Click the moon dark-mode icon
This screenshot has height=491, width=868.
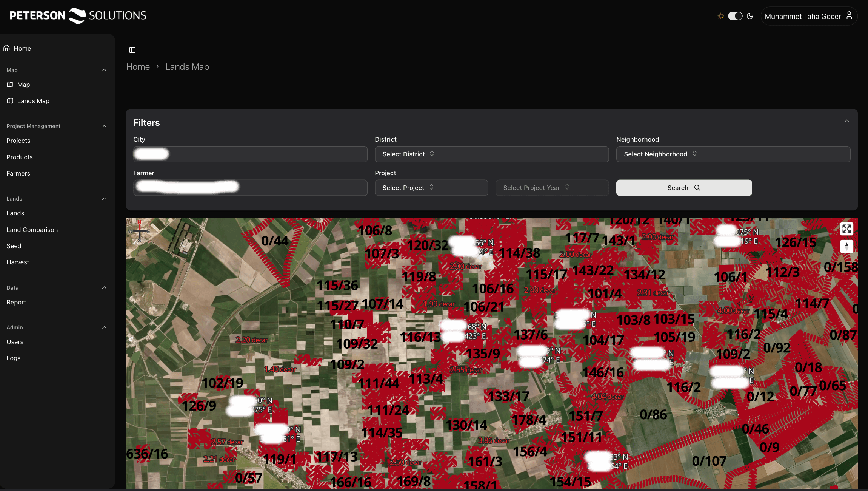click(750, 16)
